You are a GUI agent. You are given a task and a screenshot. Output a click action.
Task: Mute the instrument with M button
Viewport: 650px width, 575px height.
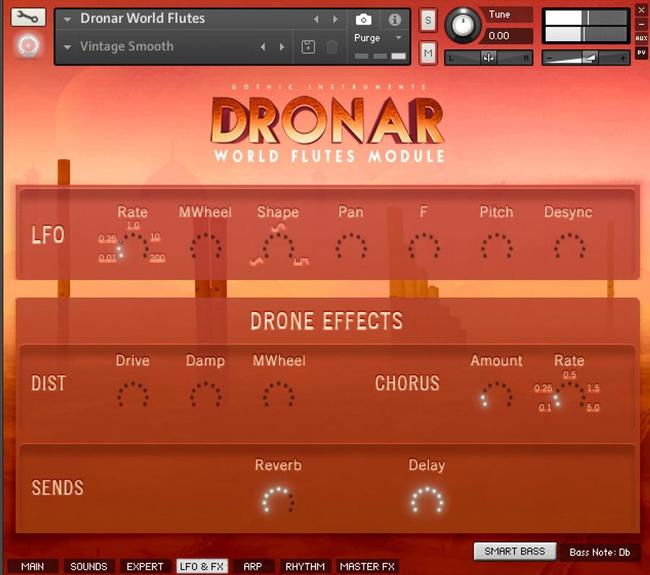[x=428, y=53]
